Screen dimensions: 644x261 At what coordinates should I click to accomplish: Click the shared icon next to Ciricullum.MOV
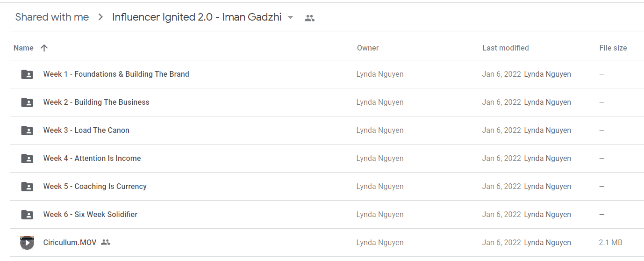[x=106, y=242]
